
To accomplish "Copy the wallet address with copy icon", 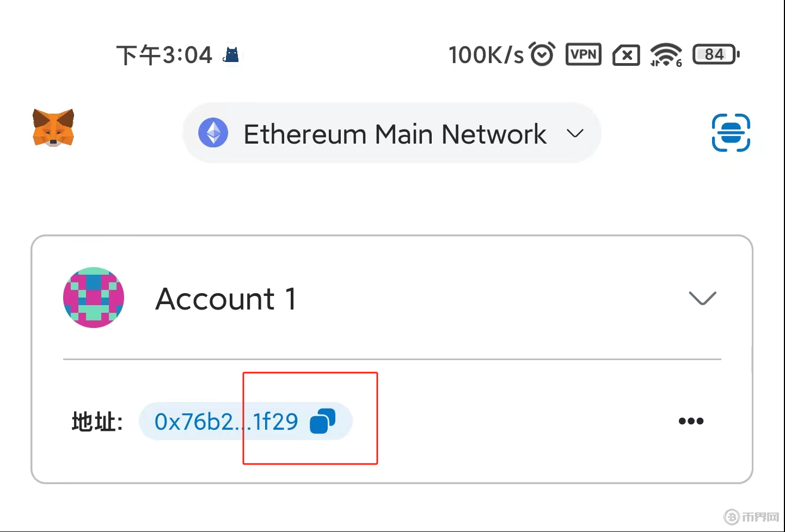I will (x=322, y=422).
